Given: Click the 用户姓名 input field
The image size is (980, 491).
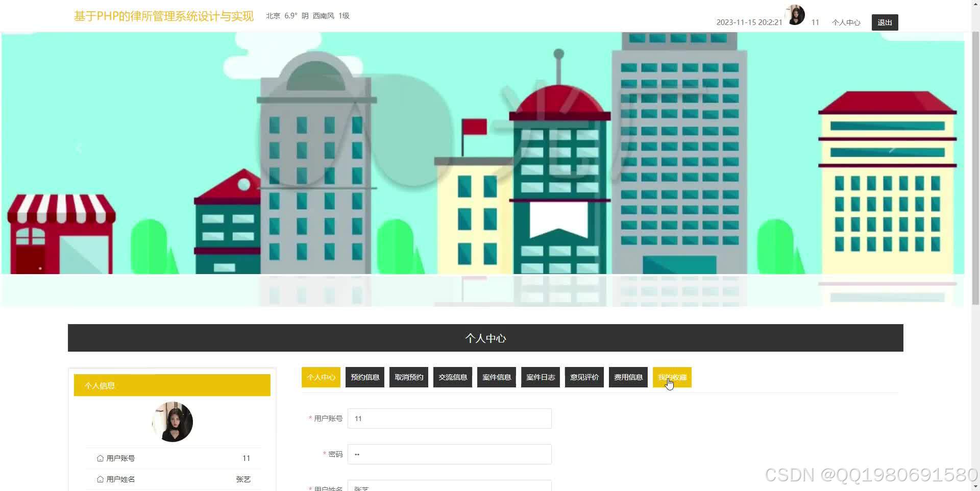Looking at the screenshot, I should pos(449,486).
